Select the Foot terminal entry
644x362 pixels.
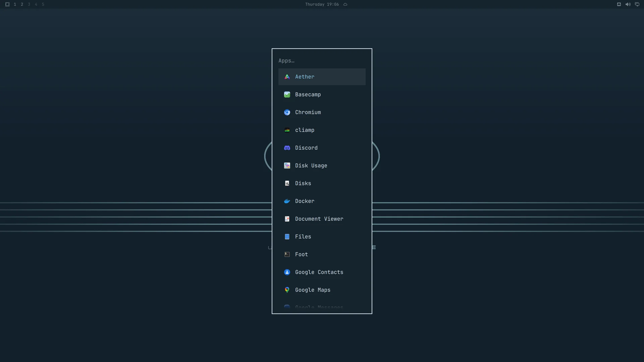pyautogui.click(x=322, y=254)
